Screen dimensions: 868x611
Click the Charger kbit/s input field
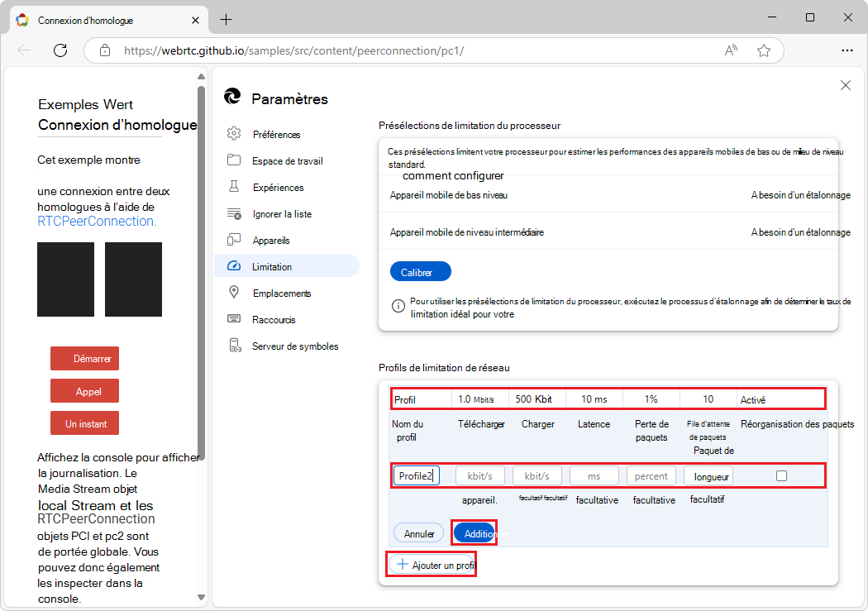(537, 476)
